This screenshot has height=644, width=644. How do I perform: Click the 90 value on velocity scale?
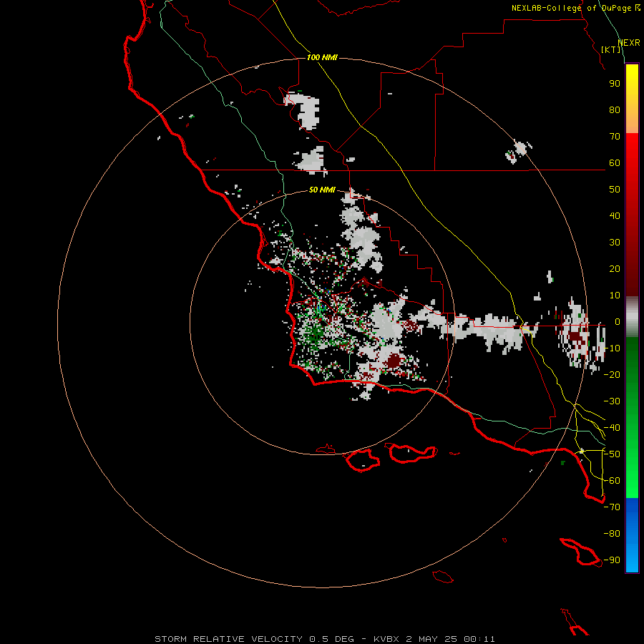click(615, 84)
